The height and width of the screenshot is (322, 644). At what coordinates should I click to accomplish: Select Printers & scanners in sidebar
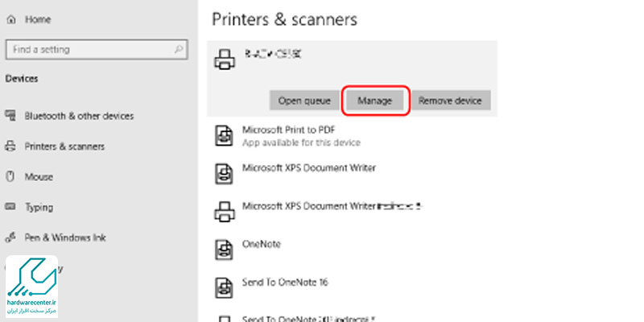coord(64,147)
